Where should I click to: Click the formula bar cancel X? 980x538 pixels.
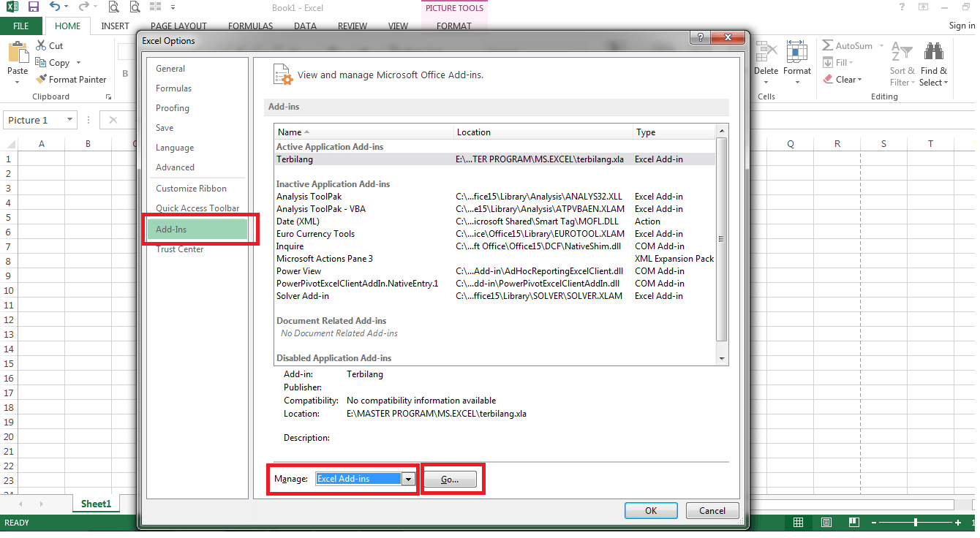coord(113,120)
